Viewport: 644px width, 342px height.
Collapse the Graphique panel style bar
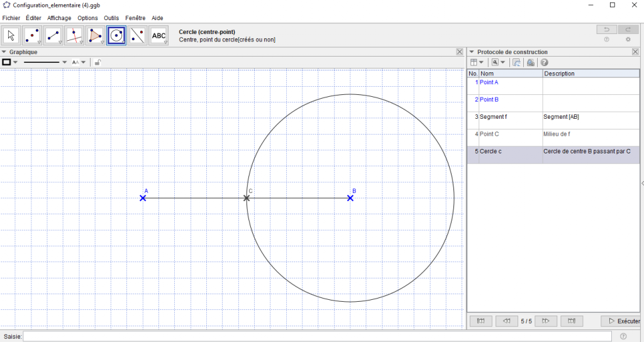[4, 52]
